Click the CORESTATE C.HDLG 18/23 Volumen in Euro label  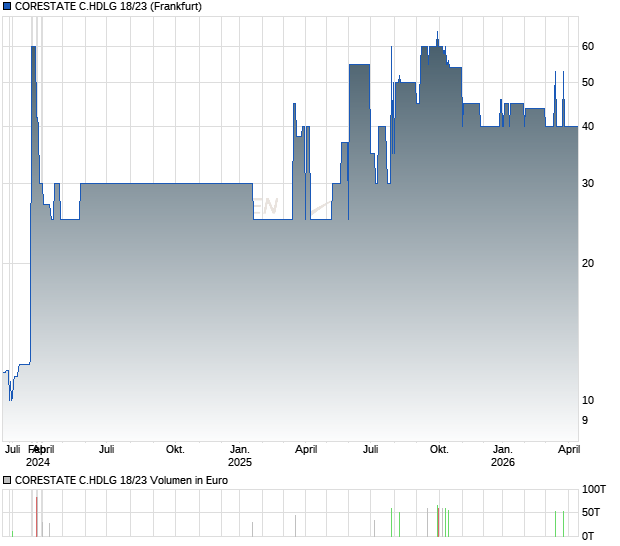coord(121,480)
